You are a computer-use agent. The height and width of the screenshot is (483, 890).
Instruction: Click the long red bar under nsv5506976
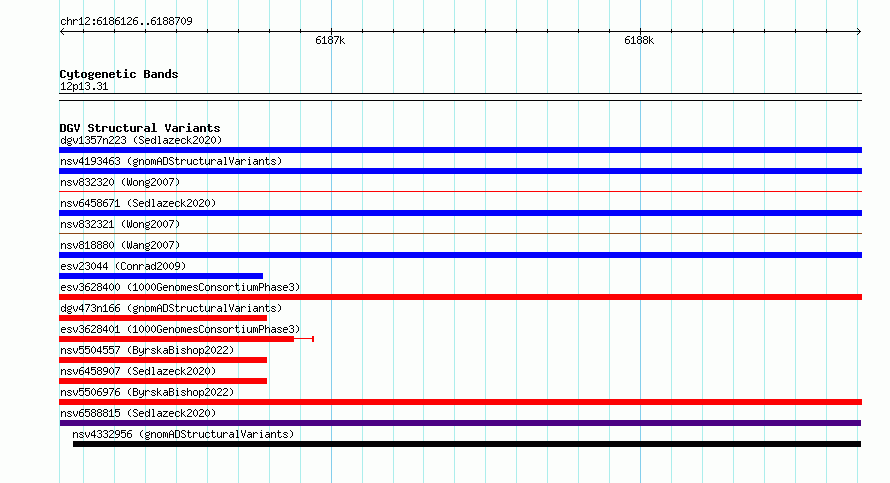[460, 402]
